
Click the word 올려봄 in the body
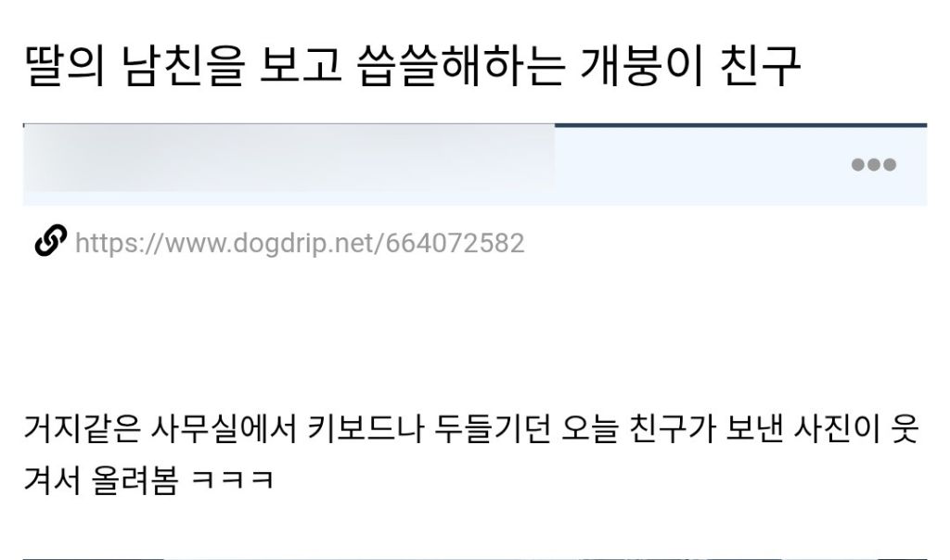135,480
